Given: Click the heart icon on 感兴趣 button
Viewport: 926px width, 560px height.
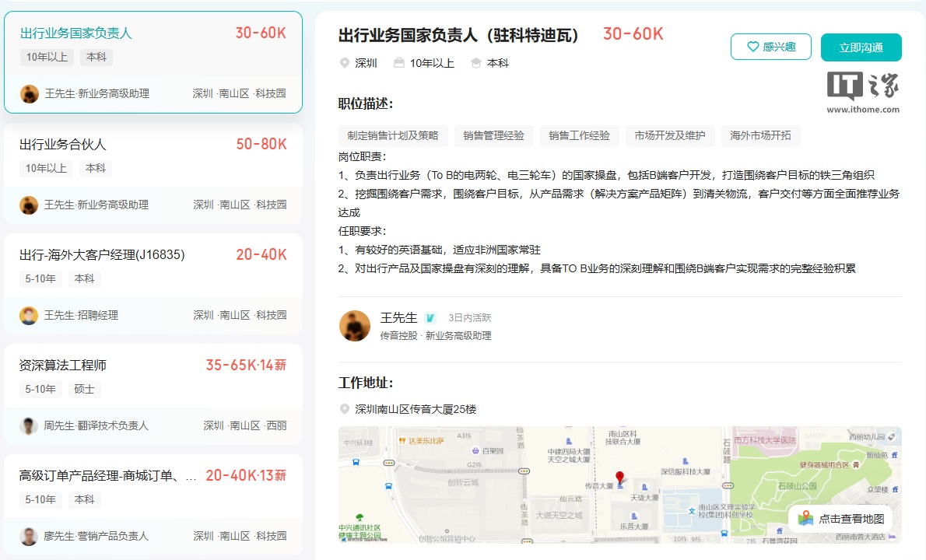Looking at the screenshot, I should point(752,47).
